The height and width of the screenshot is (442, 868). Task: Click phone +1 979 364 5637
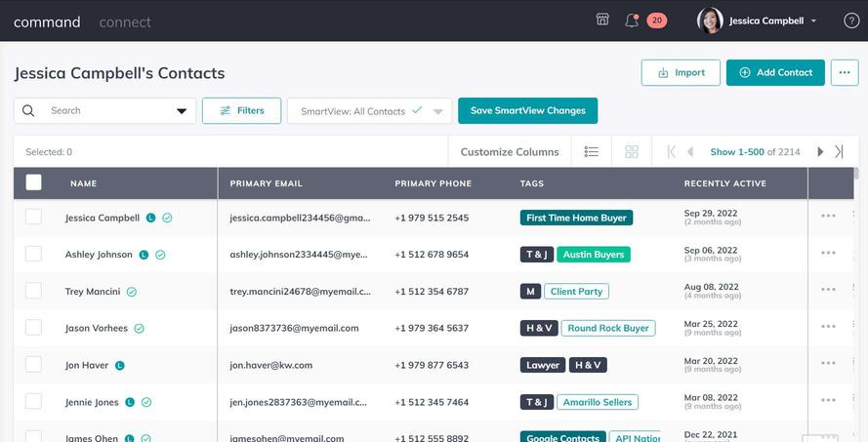(x=432, y=328)
